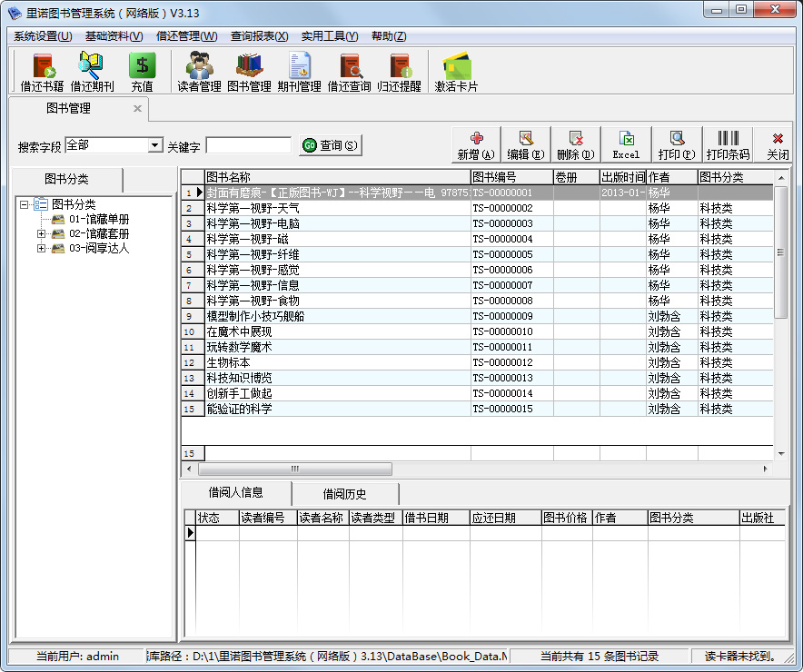Open the 查询报表(X) menu

(x=259, y=36)
